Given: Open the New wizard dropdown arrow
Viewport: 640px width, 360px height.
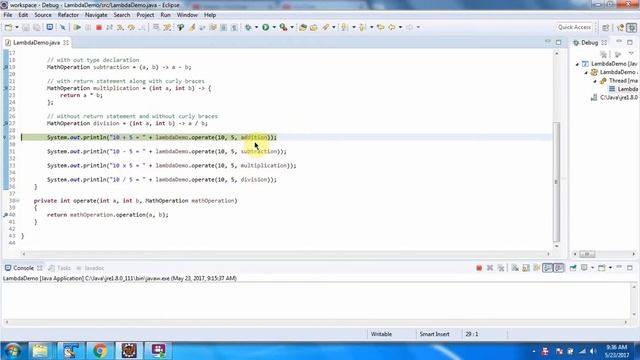Looking at the screenshot, I should click(x=17, y=27).
